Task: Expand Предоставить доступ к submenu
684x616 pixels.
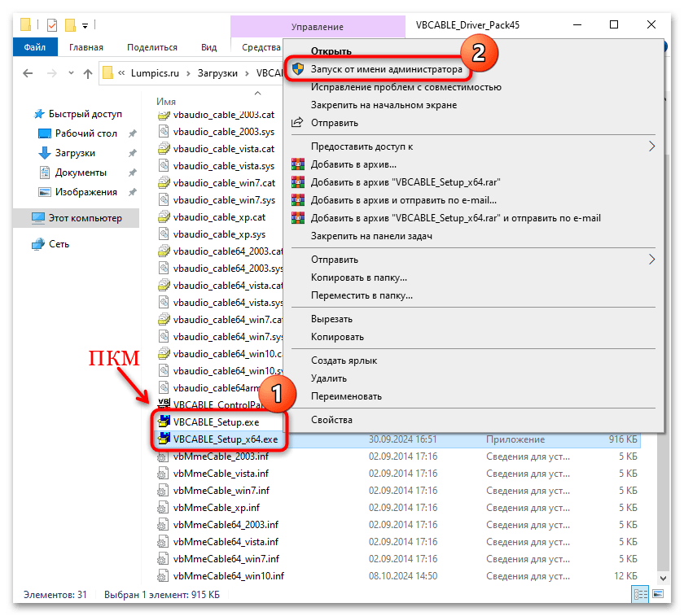Action: coord(473,146)
